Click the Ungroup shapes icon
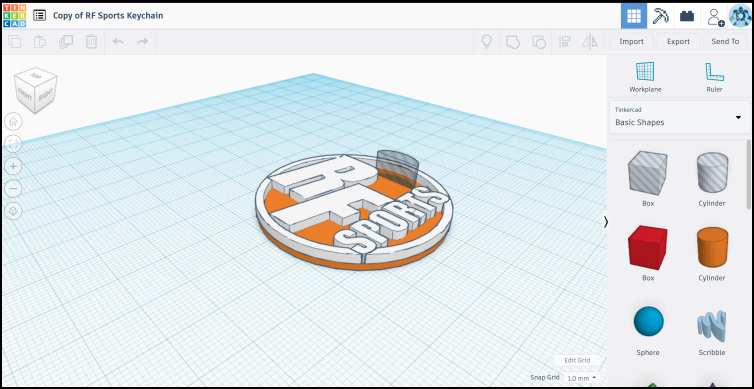Image resolution: width=754 pixels, height=389 pixels. (539, 42)
